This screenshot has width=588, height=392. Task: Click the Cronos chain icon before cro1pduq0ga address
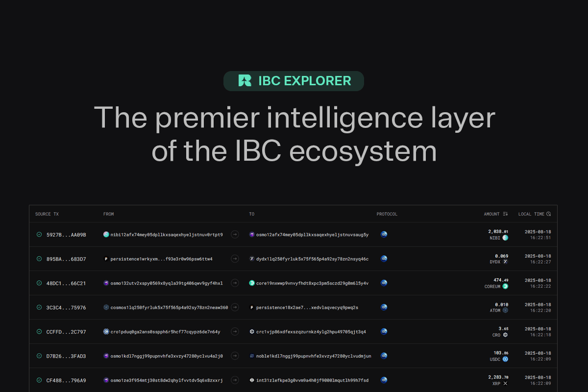click(x=106, y=332)
